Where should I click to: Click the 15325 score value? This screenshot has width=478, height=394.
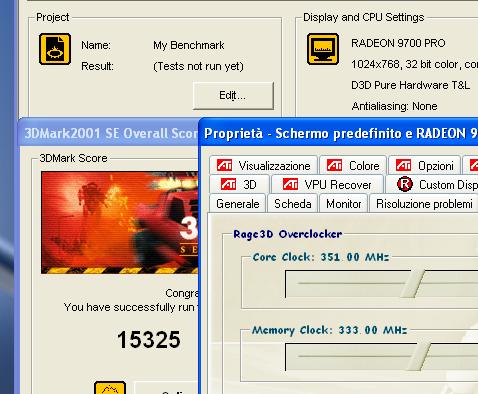(x=149, y=340)
